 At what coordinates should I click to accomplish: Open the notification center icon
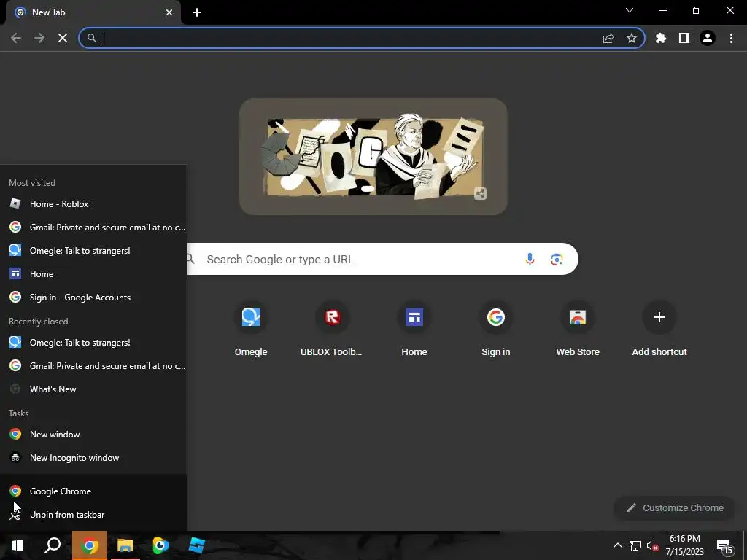(725, 546)
